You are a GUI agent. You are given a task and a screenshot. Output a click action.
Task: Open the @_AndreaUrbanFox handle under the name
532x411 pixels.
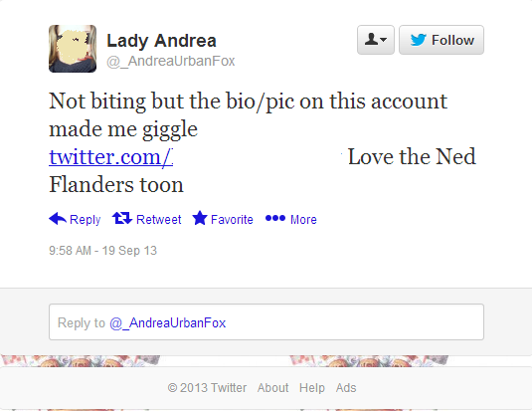click(x=171, y=61)
